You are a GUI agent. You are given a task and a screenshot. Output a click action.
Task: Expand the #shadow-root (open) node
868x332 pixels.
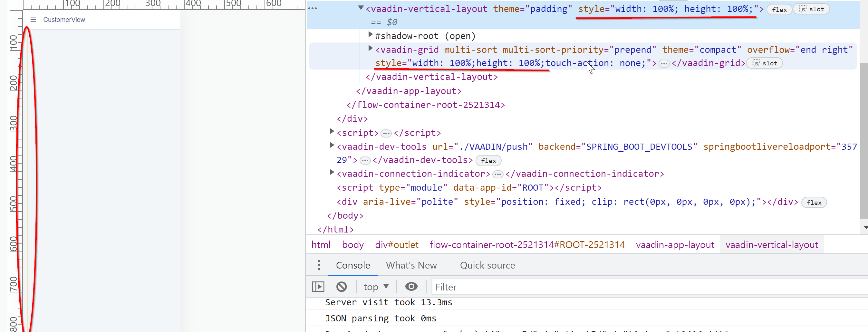click(x=370, y=35)
